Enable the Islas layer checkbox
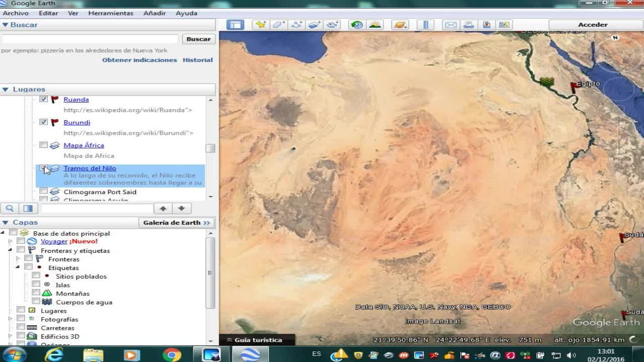This screenshot has height=362, width=644. point(36,284)
